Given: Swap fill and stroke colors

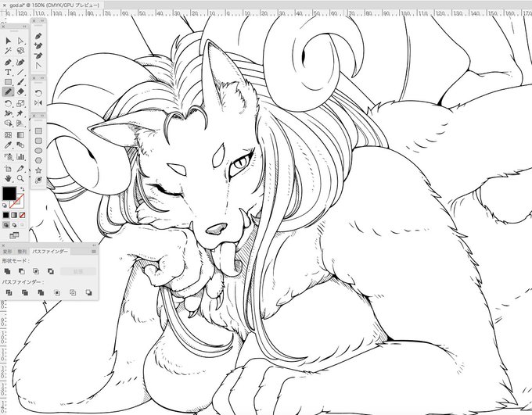Looking at the screenshot, I should (22, 189).
